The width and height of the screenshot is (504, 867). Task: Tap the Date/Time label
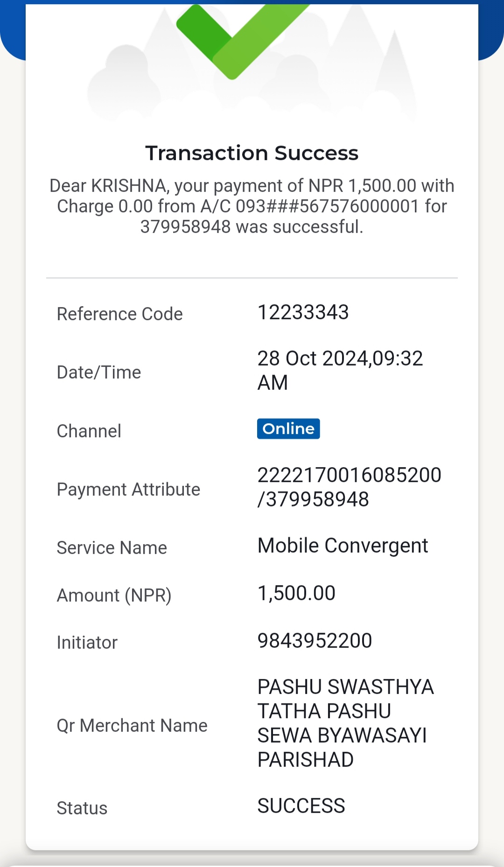point(98,372)
